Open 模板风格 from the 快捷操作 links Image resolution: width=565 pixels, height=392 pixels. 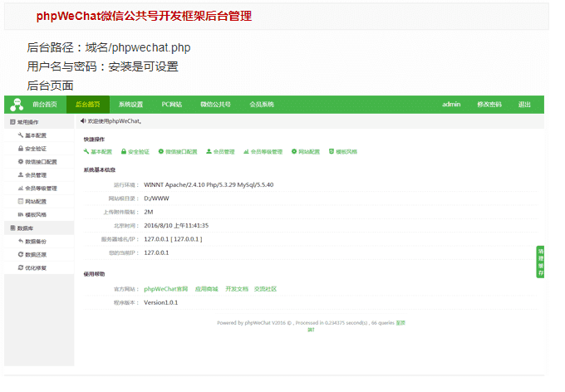pos(343,152)
